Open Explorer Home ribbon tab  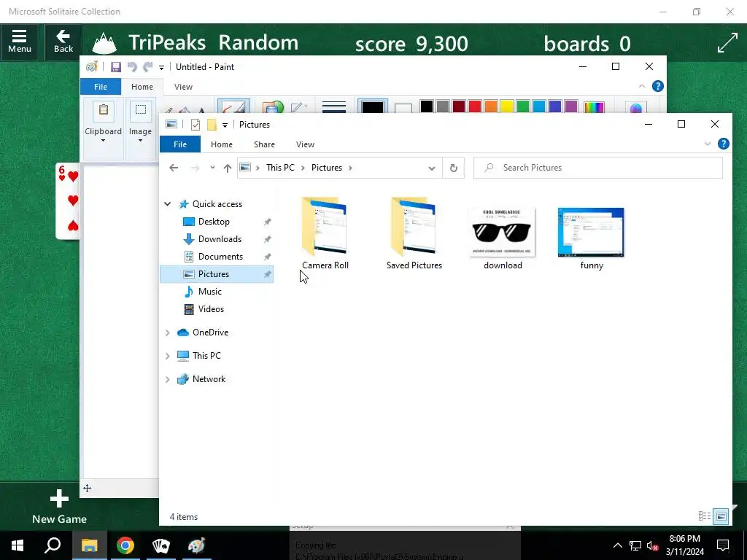pos(222,144)
